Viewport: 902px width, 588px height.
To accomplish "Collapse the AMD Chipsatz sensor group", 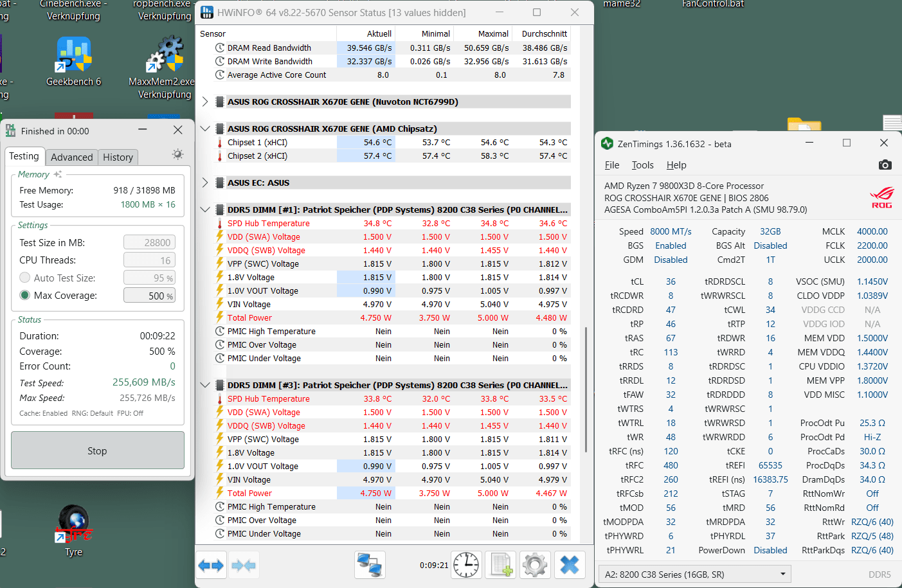I will point(205,129).
